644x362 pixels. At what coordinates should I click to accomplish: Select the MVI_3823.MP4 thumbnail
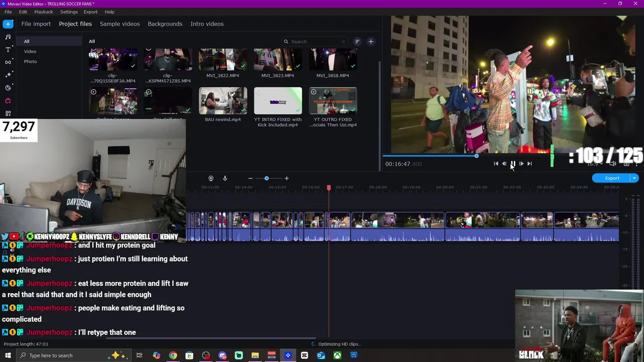click(x=278, y=60)
